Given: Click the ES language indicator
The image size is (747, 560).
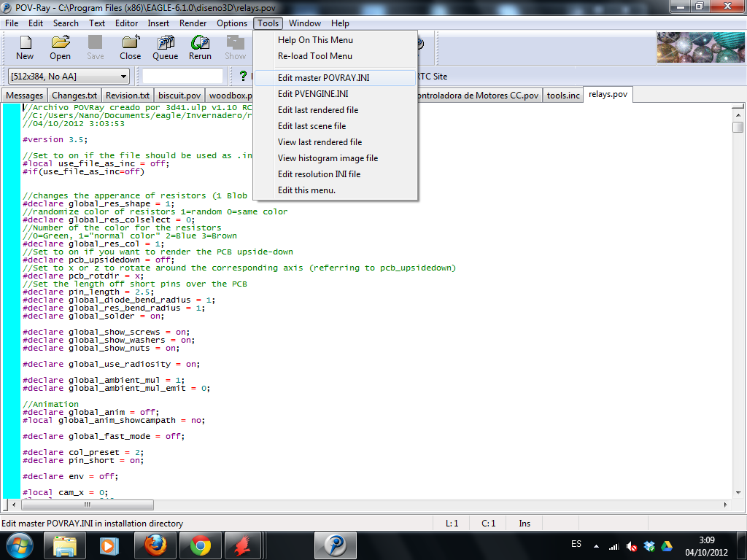Looking at the screenshot, I should (576, 544).
